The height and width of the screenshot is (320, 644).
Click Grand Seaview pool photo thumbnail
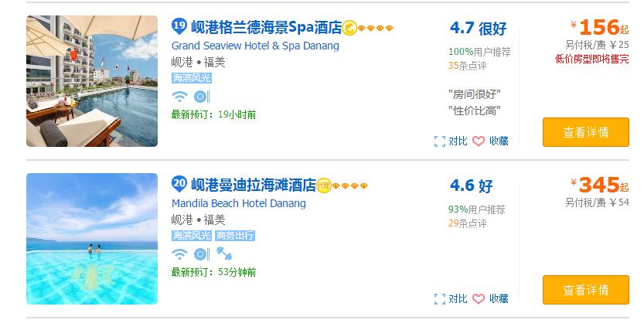[x=92, y=80]
